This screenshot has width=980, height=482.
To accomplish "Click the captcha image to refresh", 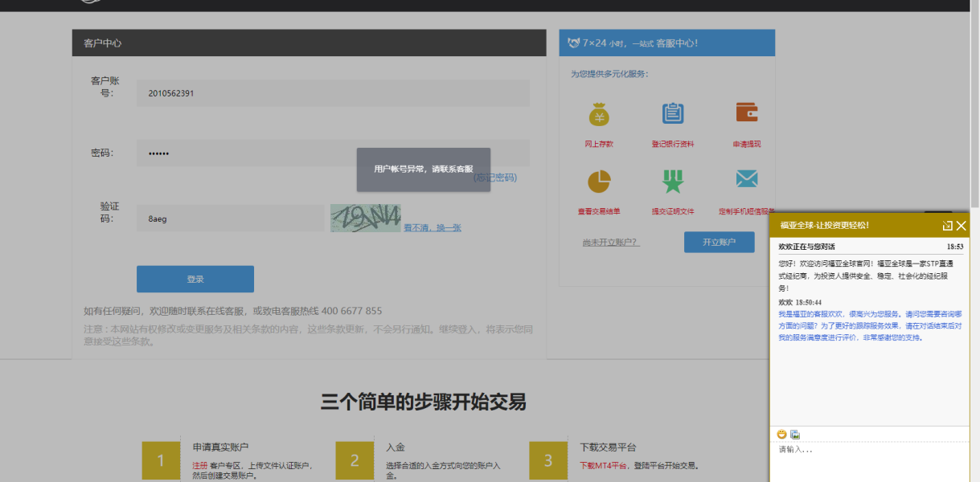I will [x=365, y=218].
